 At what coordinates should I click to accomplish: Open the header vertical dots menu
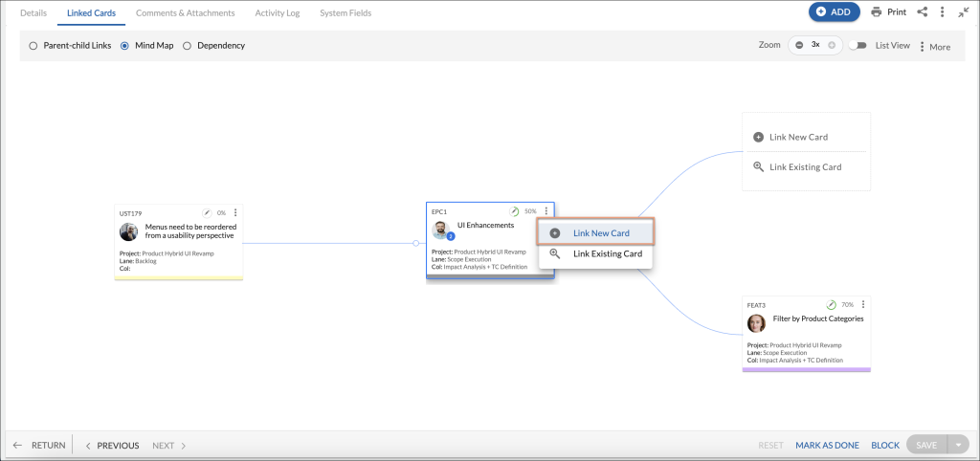942,11
